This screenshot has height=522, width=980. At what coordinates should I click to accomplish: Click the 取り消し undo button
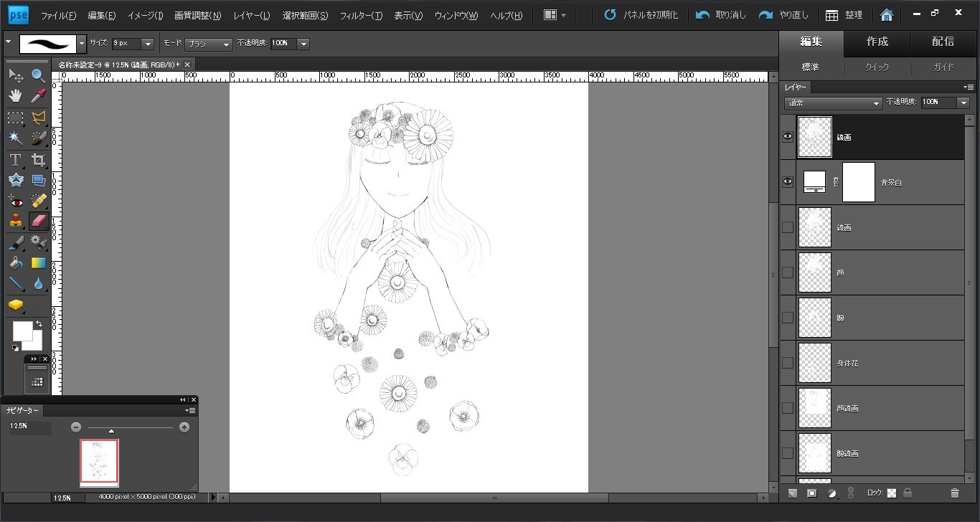[x=722, y=15]
